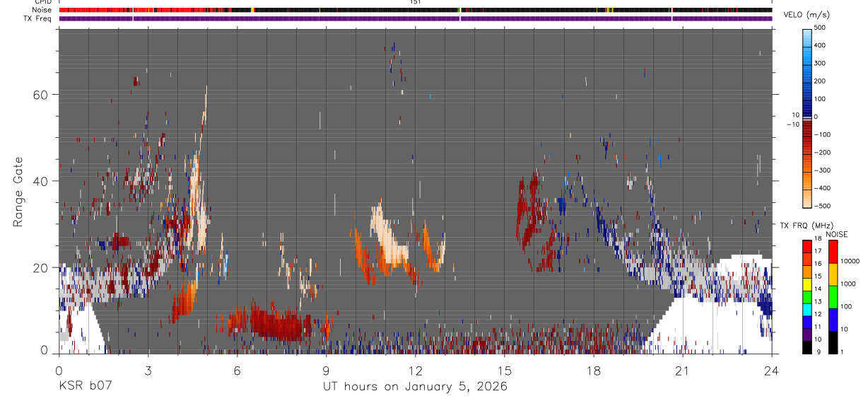Select the 'NOISE' legend title

(x=836, y=234)
